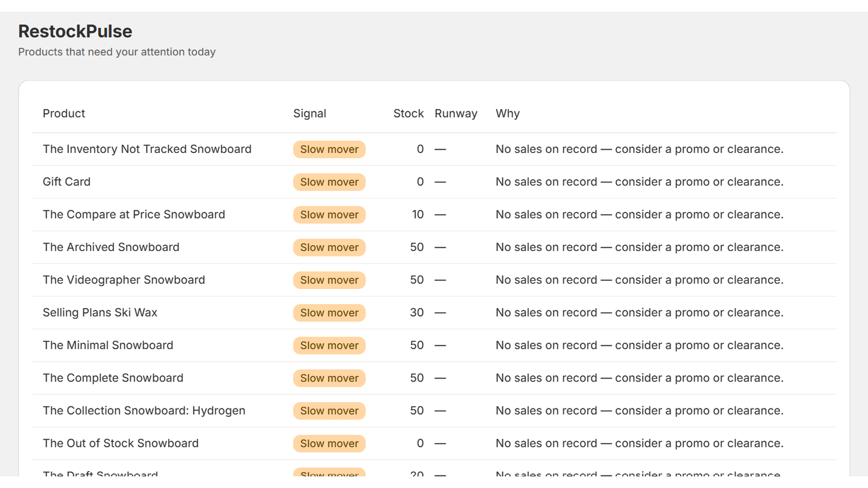The width and height of the screenshot is (868, 488).
Task: Click the Product column header
Action: point(64,113)
